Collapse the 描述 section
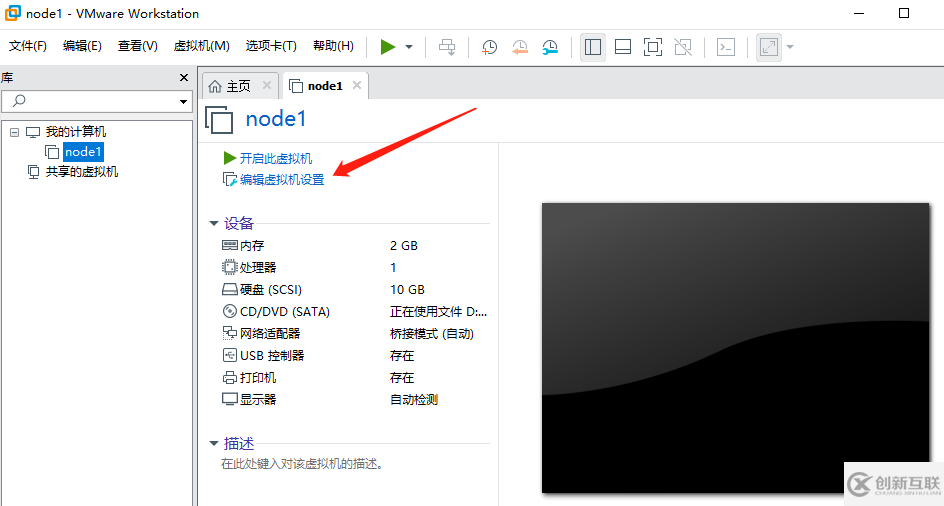The height and width of the screenshot is (506, 944). pyautogui.click(x=214, y=443)
